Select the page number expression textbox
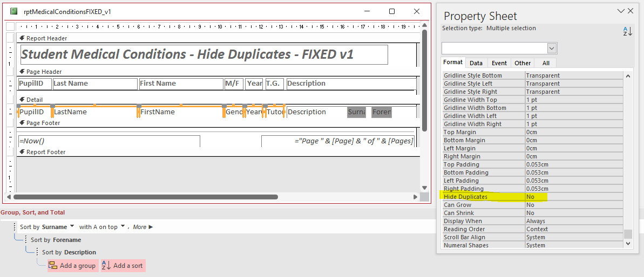 tap(338, 141)
